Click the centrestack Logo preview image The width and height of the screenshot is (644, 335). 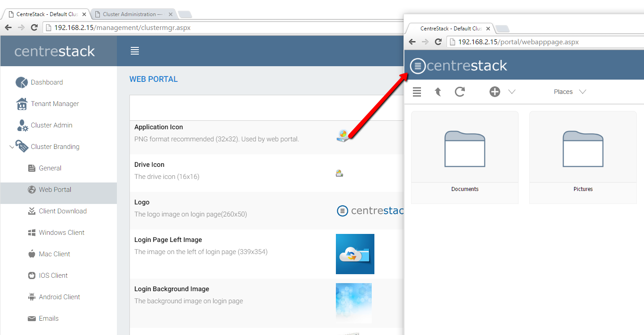(x=370, y=211)
